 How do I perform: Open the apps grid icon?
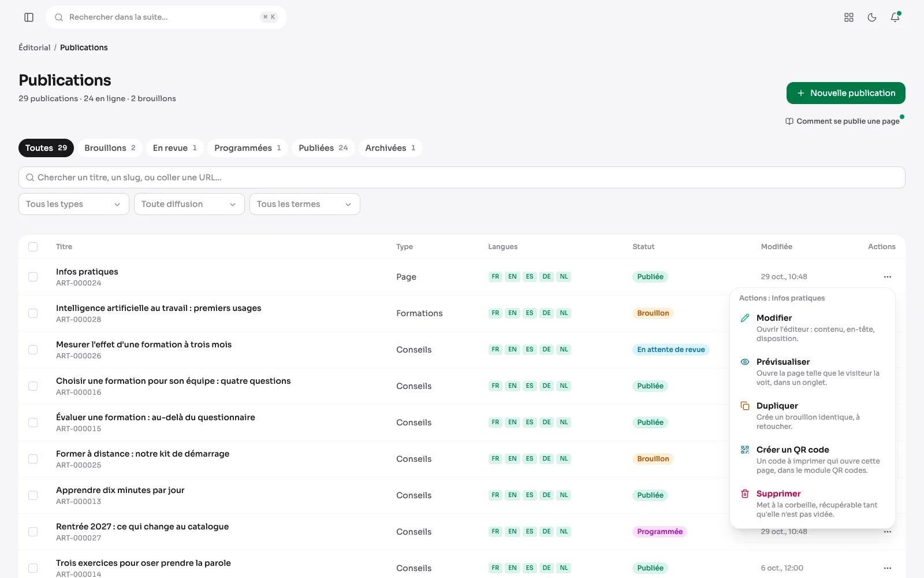849,17
